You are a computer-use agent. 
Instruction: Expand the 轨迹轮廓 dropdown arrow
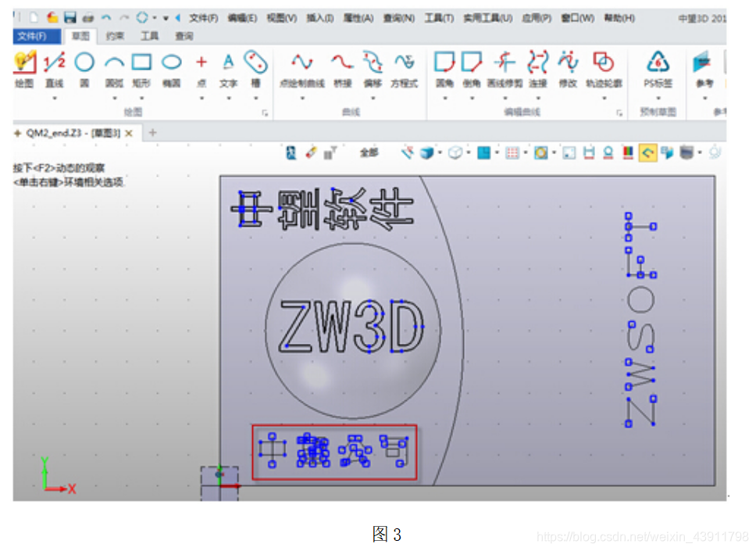(x=604, y=98)
